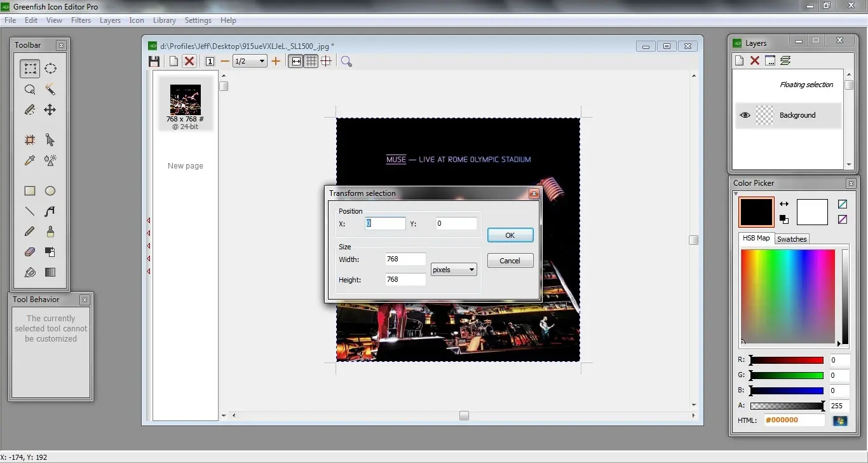Viewport: 868px width, 463px height.
Task: Open layer properties in Layers panel
Action: pyautogui.click(x=770, y=60)
